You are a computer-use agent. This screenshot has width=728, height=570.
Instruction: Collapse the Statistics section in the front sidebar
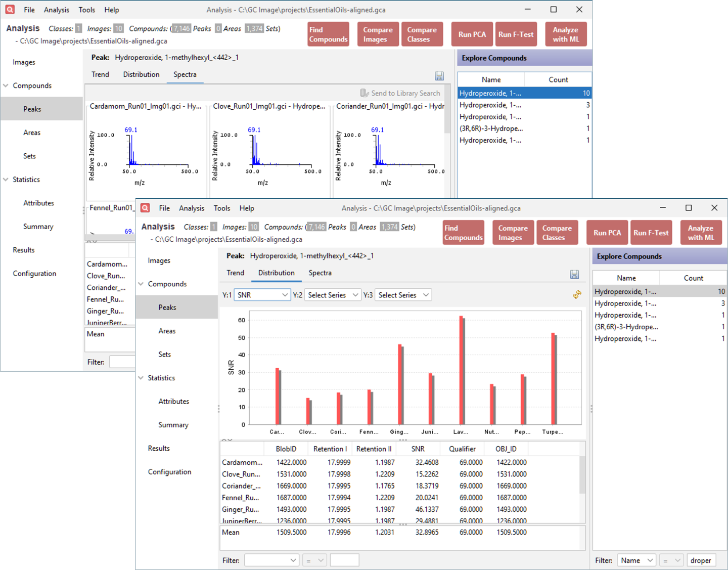(x=141, y=378)
